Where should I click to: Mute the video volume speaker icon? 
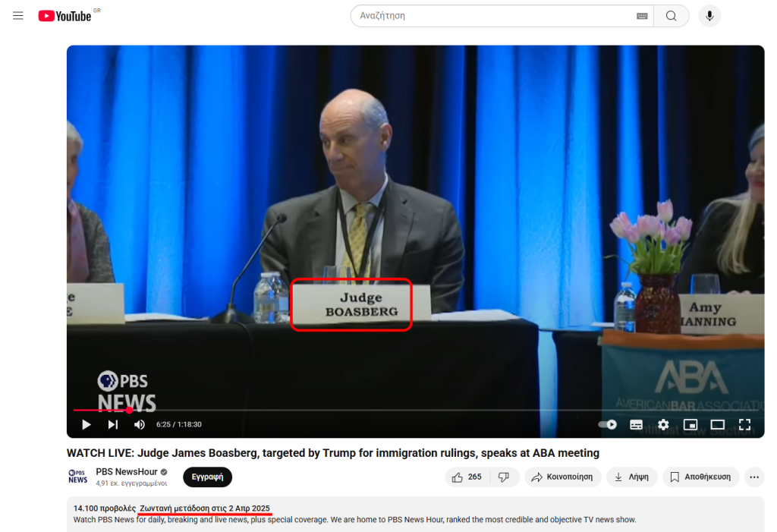click(x=140, y=424)
